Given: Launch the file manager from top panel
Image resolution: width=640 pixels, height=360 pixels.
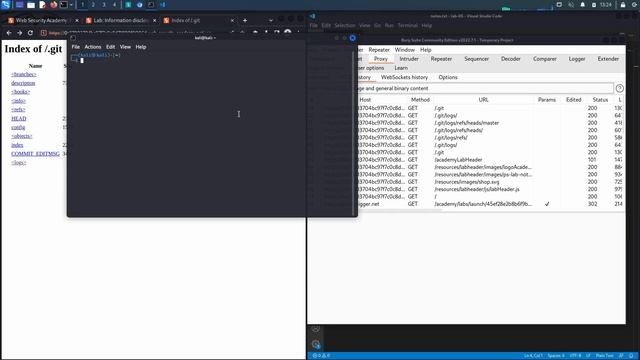Looking at the screenshot, I should (x=31, y=5).
